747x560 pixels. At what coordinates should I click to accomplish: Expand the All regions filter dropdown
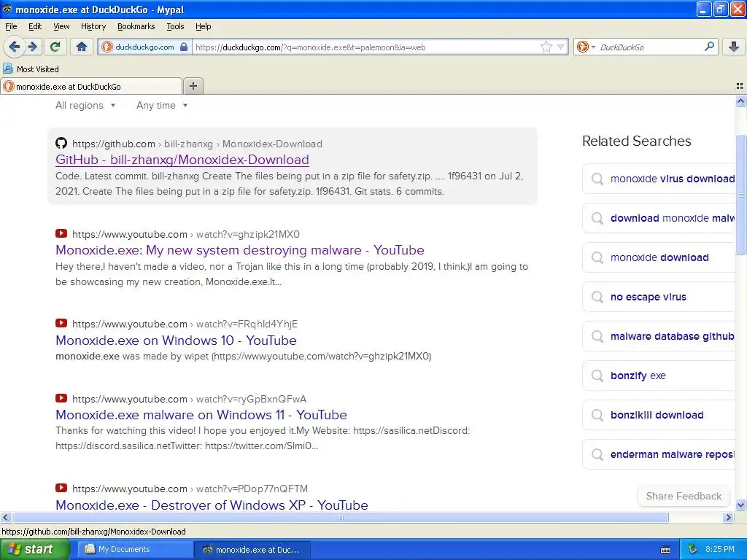[85, 105]
